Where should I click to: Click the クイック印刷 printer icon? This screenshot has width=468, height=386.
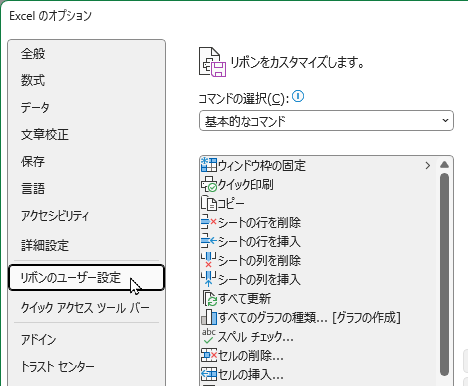click(209, 184)
